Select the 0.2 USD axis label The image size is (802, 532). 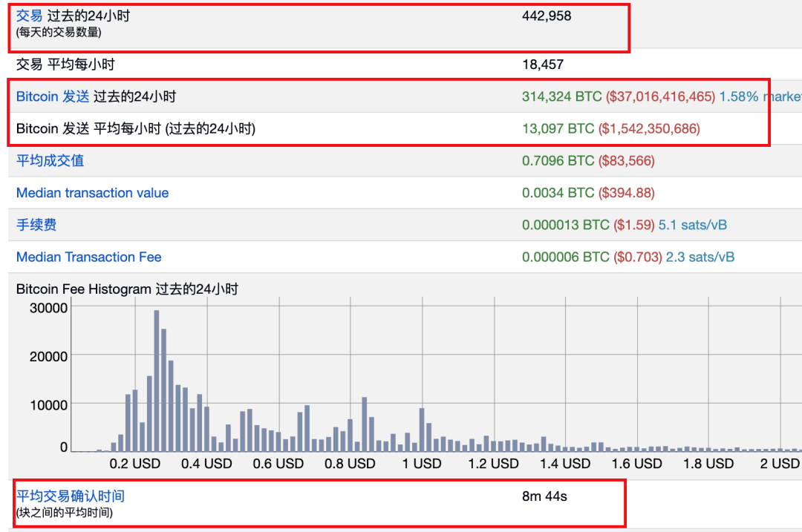click(135, 464)
